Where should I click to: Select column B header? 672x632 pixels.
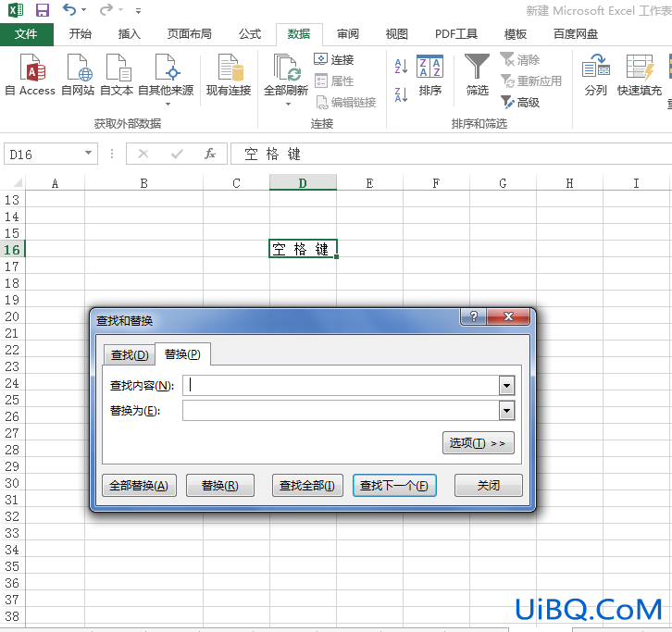[x=144, y=183]
